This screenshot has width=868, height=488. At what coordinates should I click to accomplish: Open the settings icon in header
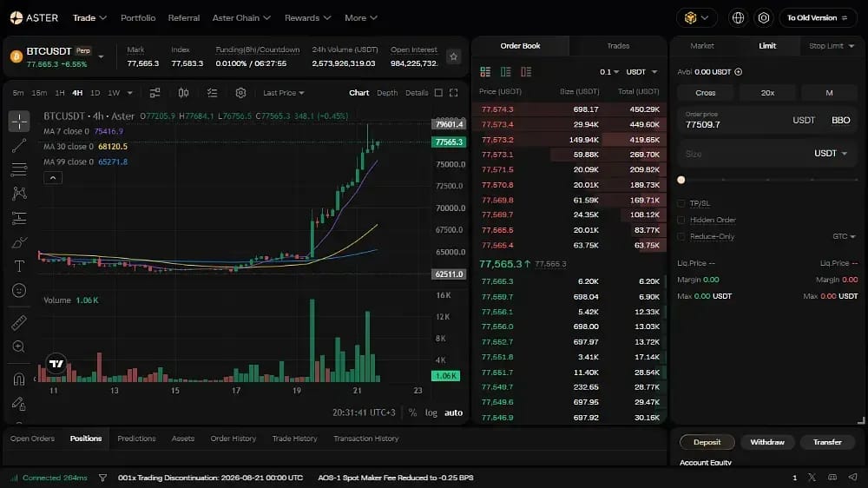pos(763,17)
